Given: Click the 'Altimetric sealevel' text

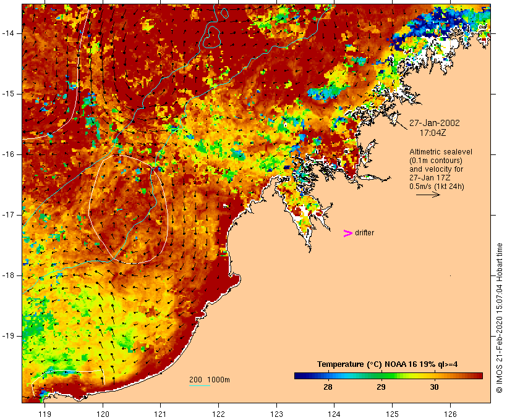Looking at the screenshot, I should coord(441,152).
